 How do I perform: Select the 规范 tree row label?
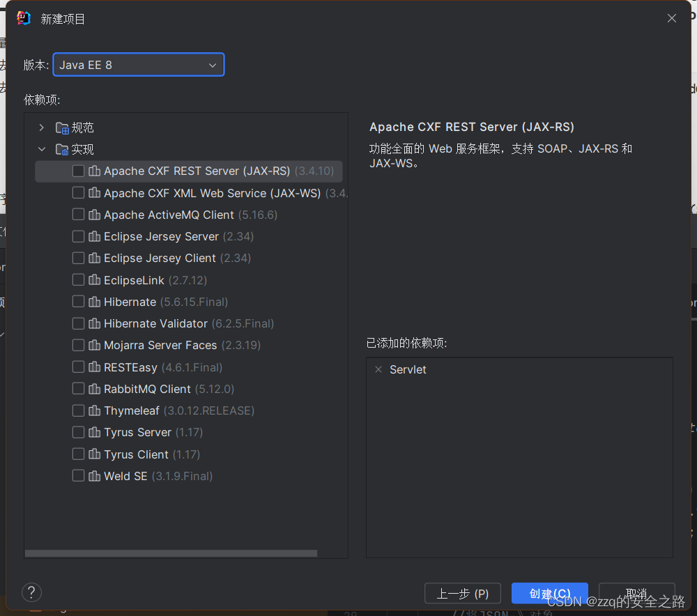click(x=83, y=128)
